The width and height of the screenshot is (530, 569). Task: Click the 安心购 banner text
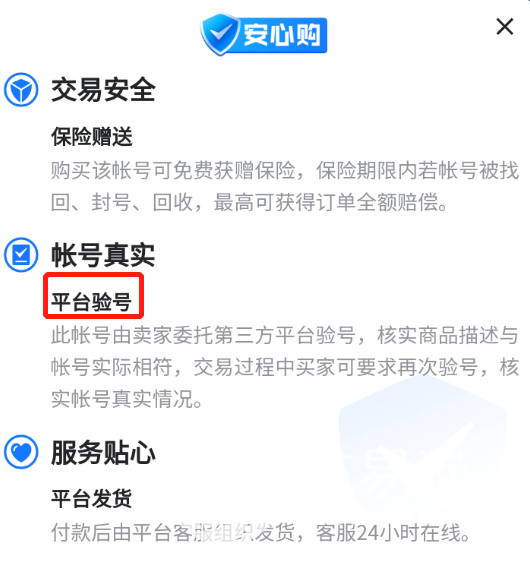coord(282,35)
